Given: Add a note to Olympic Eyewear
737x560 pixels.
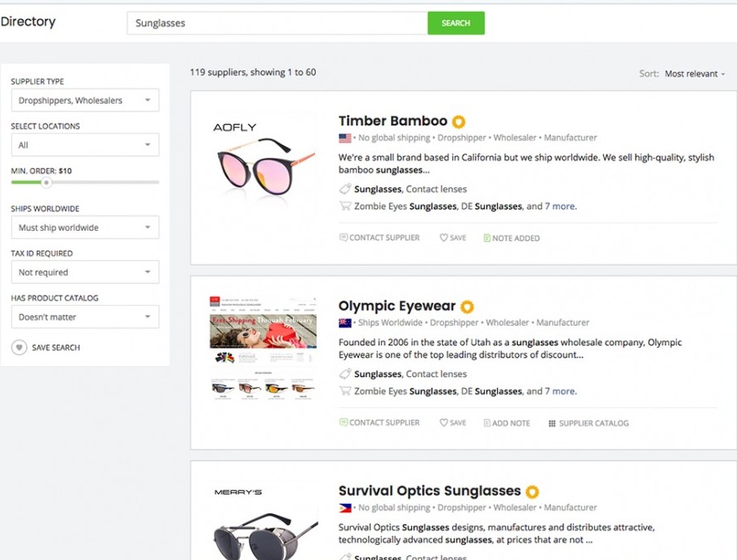Looking at the screenshot, I should click(x=506, y=423).
